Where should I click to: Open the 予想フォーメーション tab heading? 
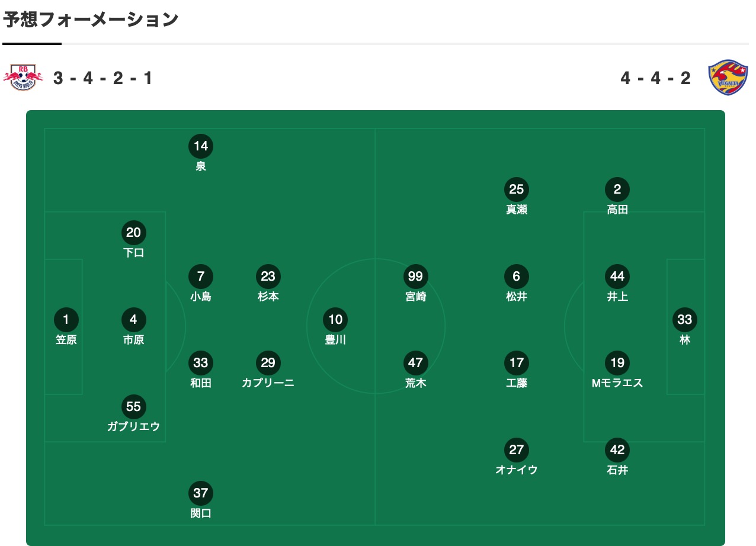[x=91, y=20]
